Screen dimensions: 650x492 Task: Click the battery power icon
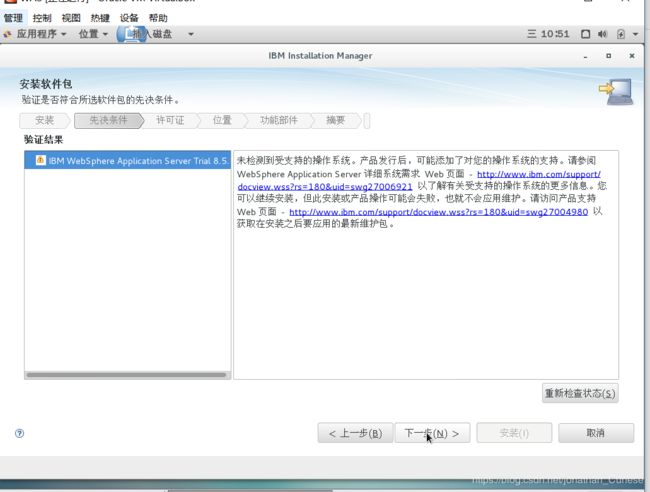pos(621,34)
